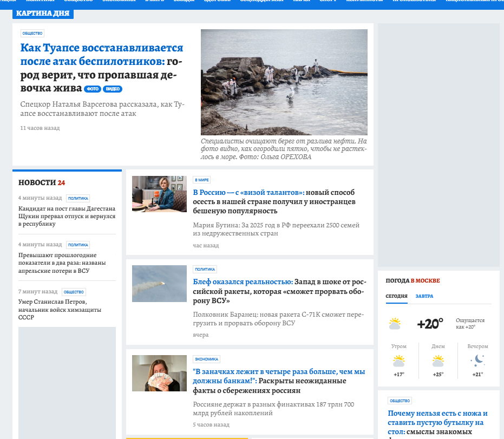Click the час назад timestamp

click(x=206, y=246)
